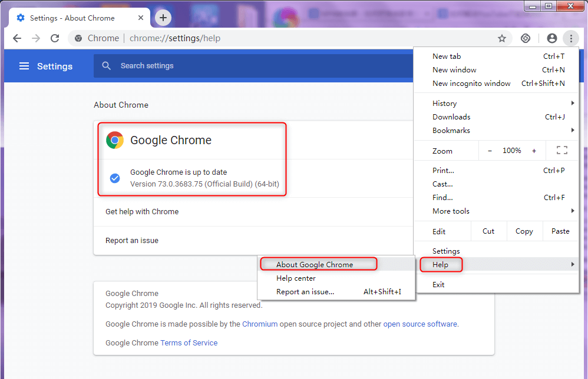Screen dimensions: 588x379
Task: Click the three-dot Chrome menu button
Action: coord(571,38)
